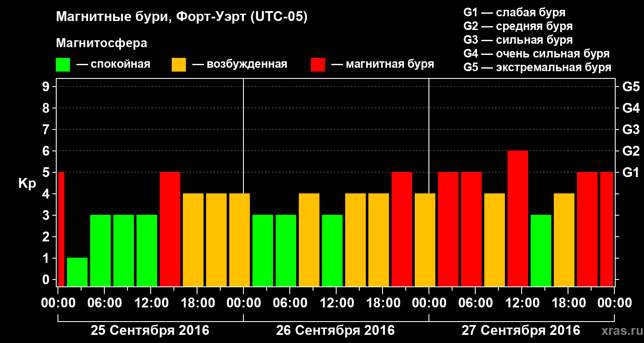Image resolution: width=644 pixels, height=343 pixels.
Task: Click the right-axis 'G5' label
Action: [x=631, y=87]
